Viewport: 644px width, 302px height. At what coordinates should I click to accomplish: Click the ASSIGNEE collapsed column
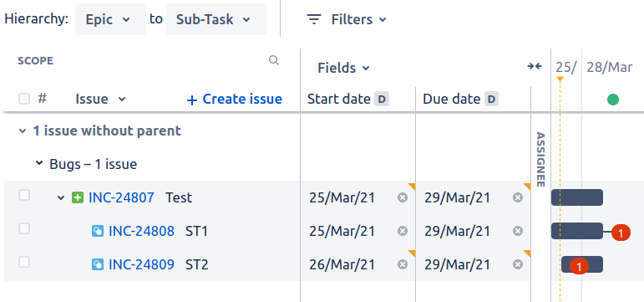point(540,160)
